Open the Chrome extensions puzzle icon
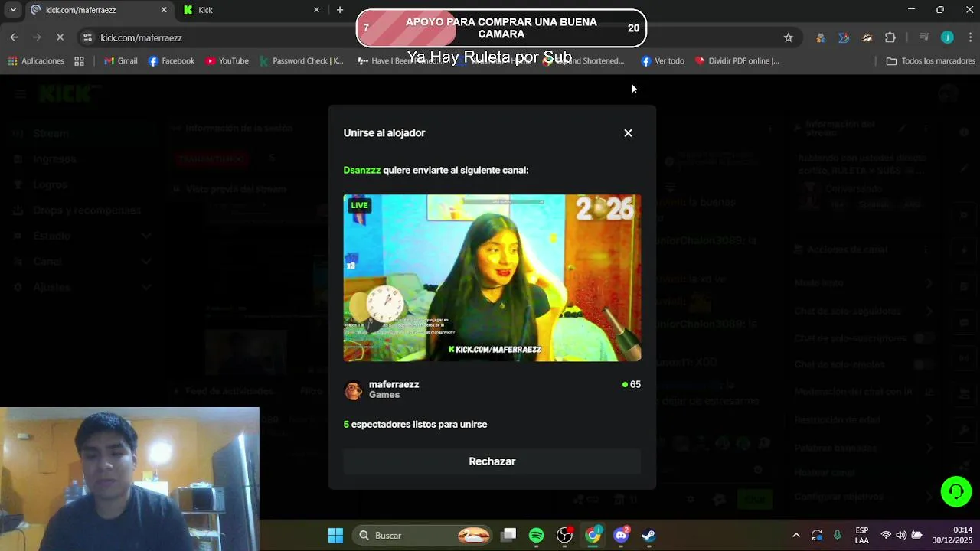The width and height of the screenshot is (980, 551). click(890, 37)
